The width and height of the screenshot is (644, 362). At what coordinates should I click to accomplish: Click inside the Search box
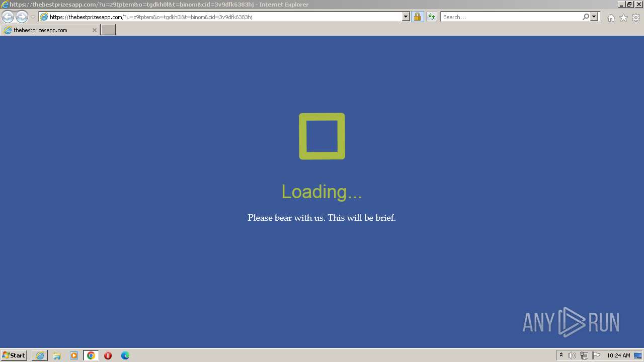511,17
